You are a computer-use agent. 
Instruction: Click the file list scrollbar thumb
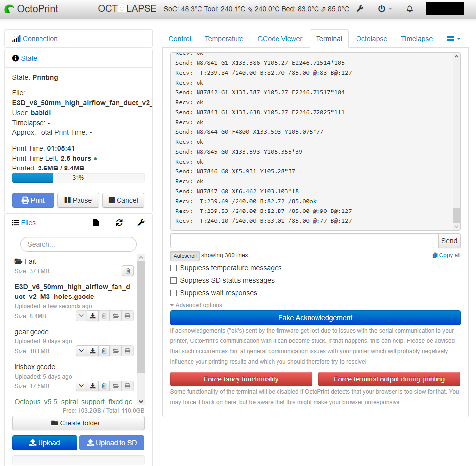coord(141,317)
